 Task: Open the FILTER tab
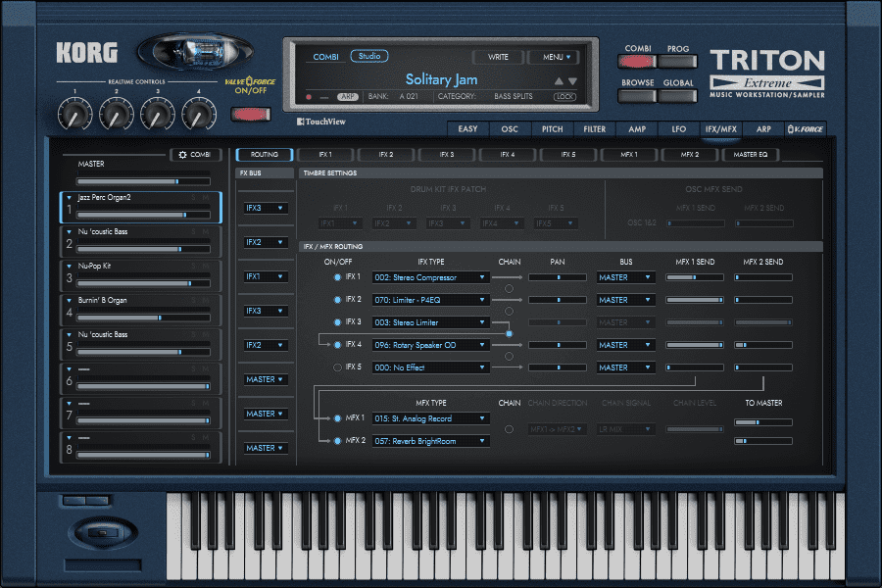point(595,129)
